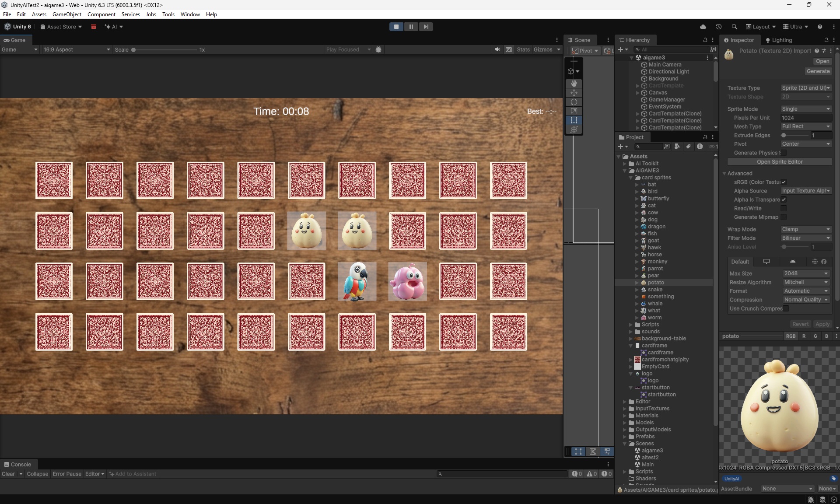Adjust the Game view Scale slider

pyautogui.click(x=134, y=50)
